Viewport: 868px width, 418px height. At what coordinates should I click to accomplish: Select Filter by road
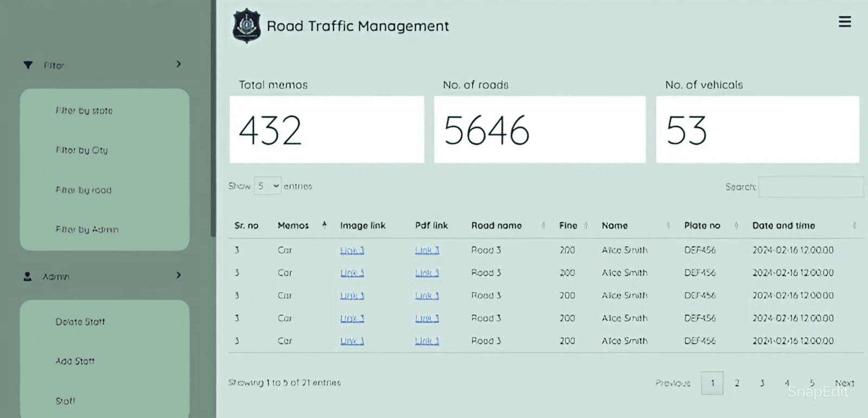(x=84, y=190)
